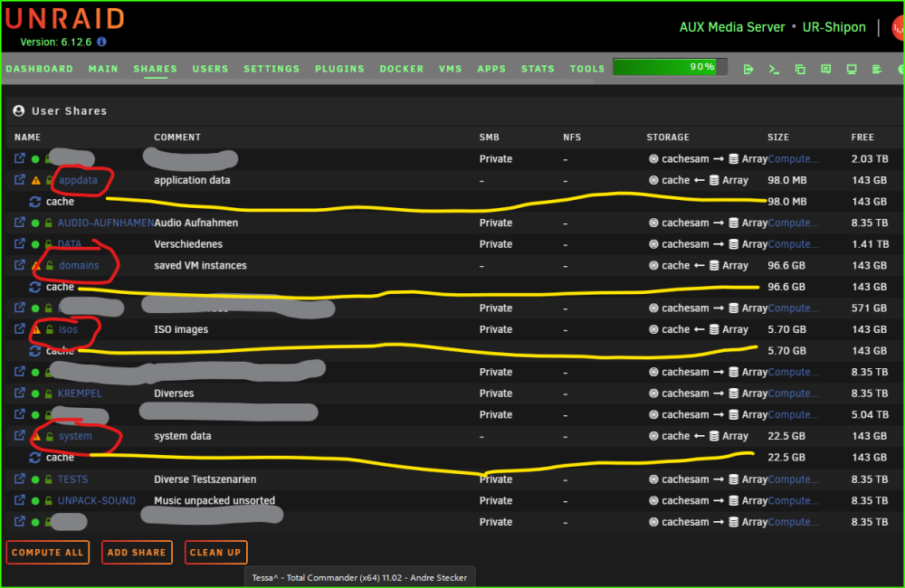Click the 'Diverse Testszenarien' comment text

[x=205, y=479]
